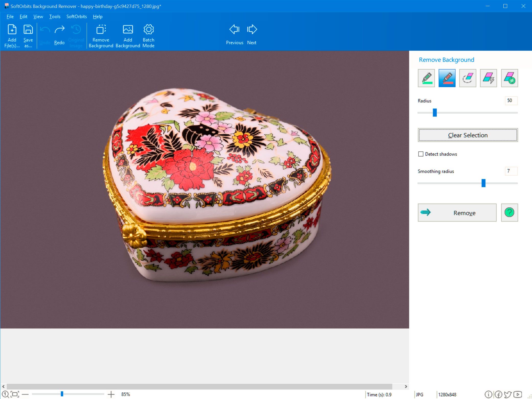Select the Remove edge brush tool

coord(468,78)
